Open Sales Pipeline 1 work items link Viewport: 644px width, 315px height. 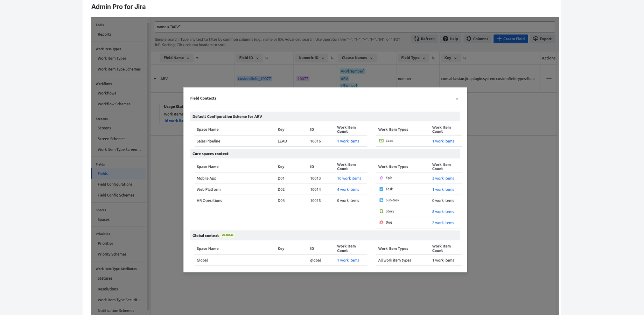[x=348, y=141]
